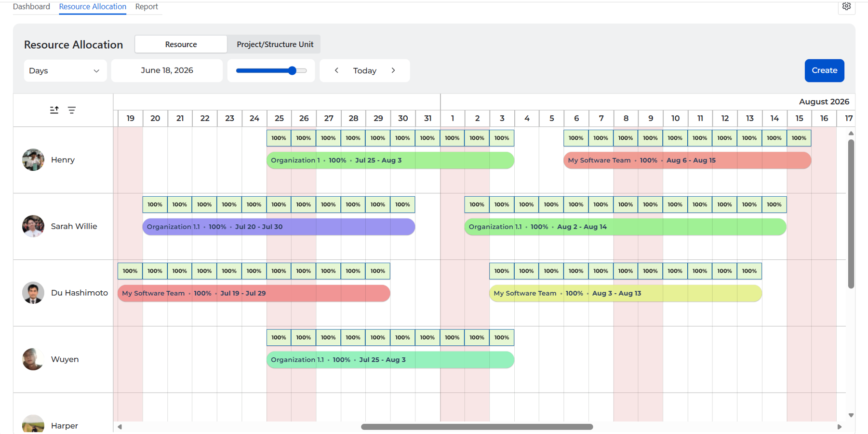Viewport: 868px width, 434px height.
Task: Switch to Project/Structure Unit view
Action: point(275,44)
